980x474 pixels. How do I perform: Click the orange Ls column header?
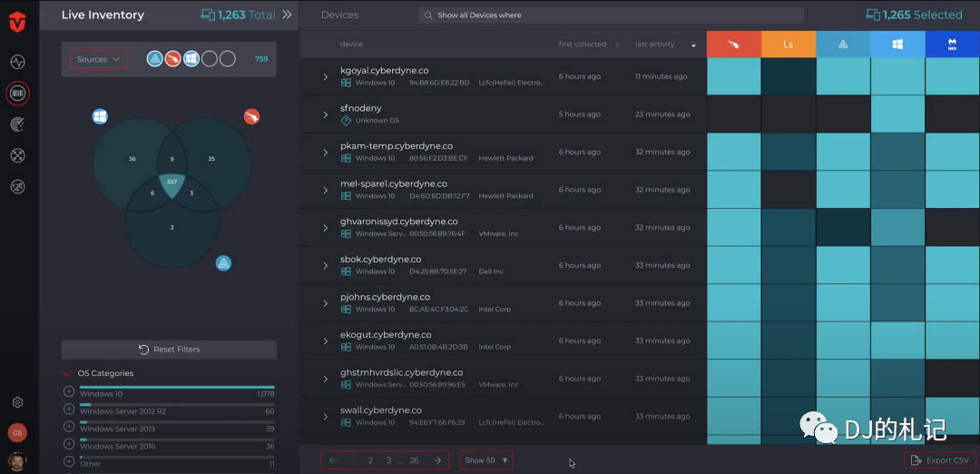coord(789,44)
